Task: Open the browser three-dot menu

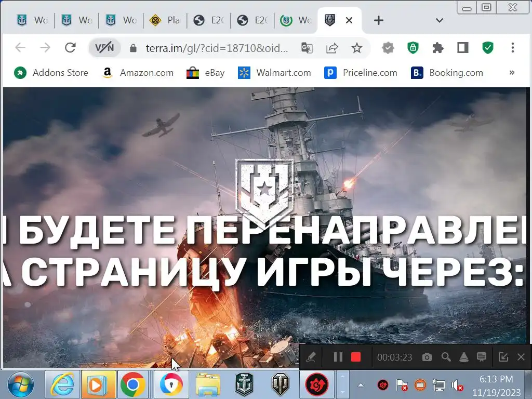Action: 513,47
